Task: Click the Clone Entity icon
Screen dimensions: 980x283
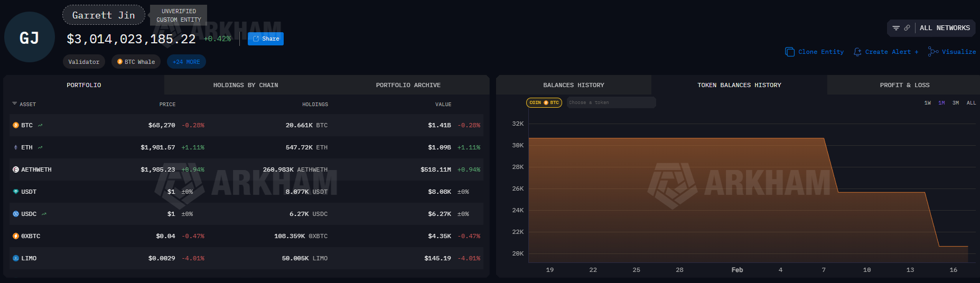Action: (x=790, y=52)
